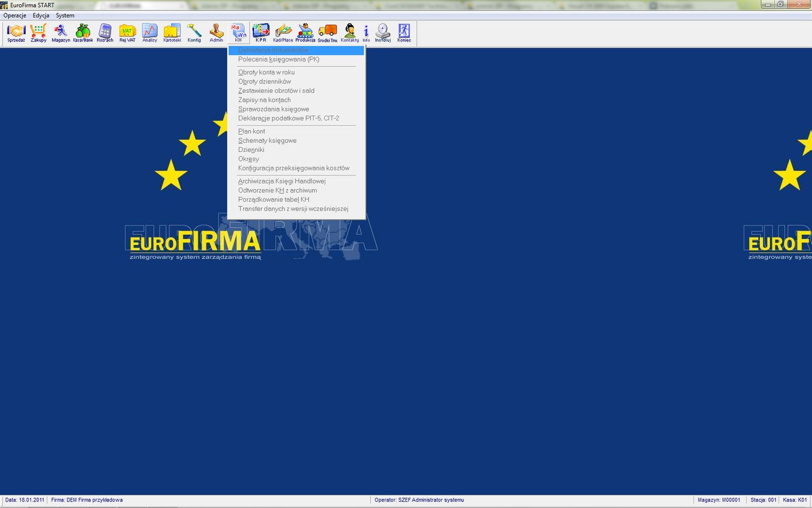812x508 pixels.
Task: Choose Odtworzenie KH z archiwum
Action: coord(296,191)
